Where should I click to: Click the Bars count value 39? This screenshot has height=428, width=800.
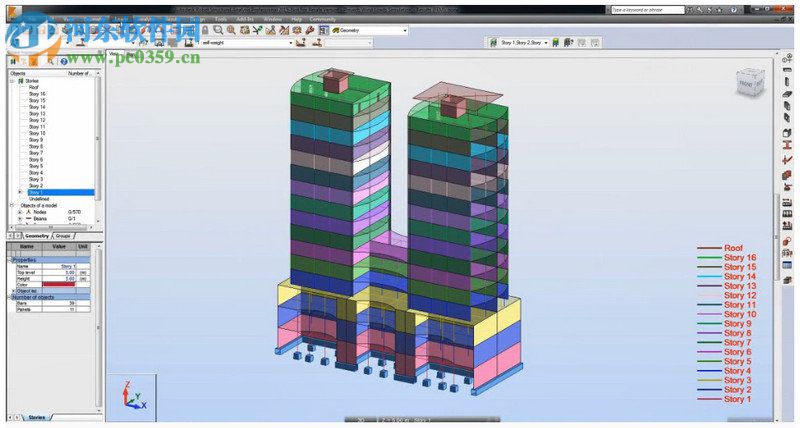[59, 303]
